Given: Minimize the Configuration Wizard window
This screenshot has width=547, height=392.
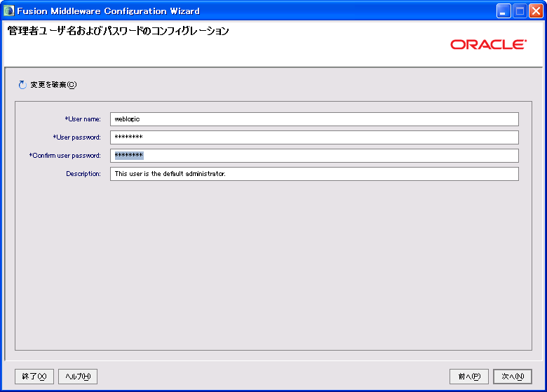Looking at the screenshot, I should click(504, 11).
